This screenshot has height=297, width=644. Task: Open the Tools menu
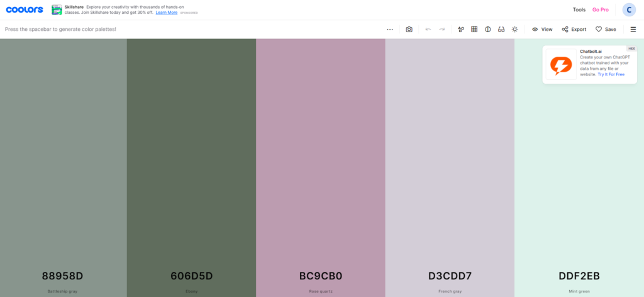click(x=579, y=10)
